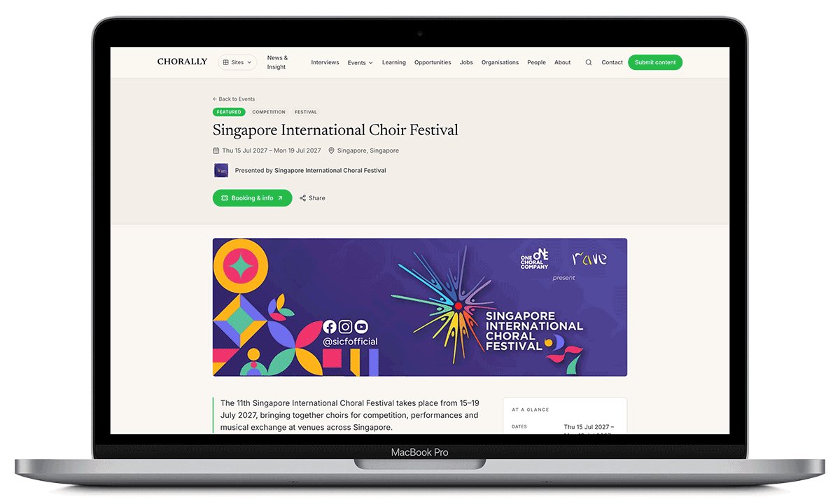Expand the Events menu
This screenshot has height=504, width=840.
[360, 62]
